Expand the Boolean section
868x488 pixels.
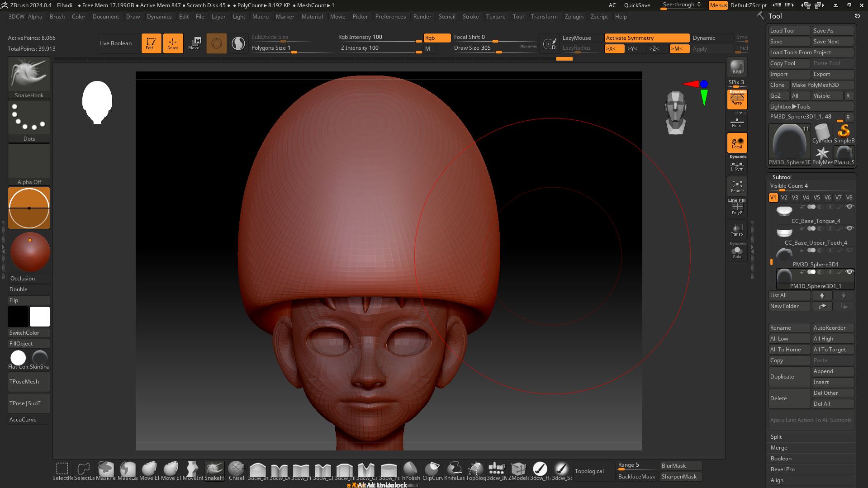point(781,459)
